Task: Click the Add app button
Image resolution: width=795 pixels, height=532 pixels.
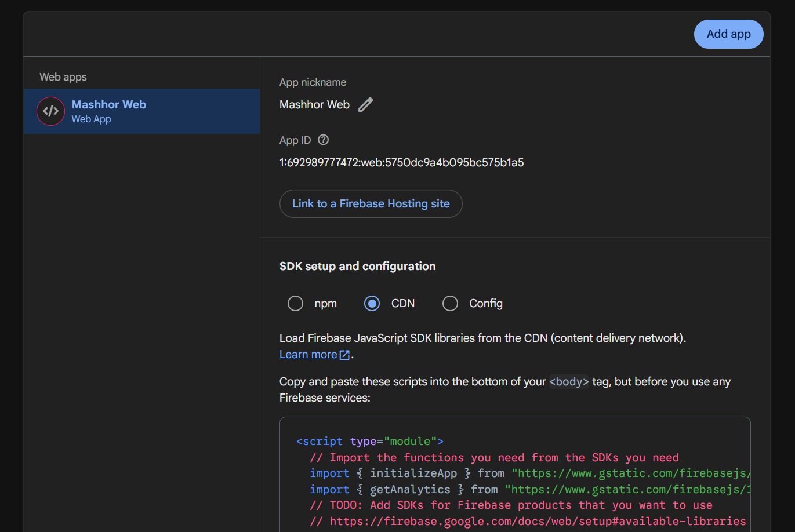Action: (728, 34)
